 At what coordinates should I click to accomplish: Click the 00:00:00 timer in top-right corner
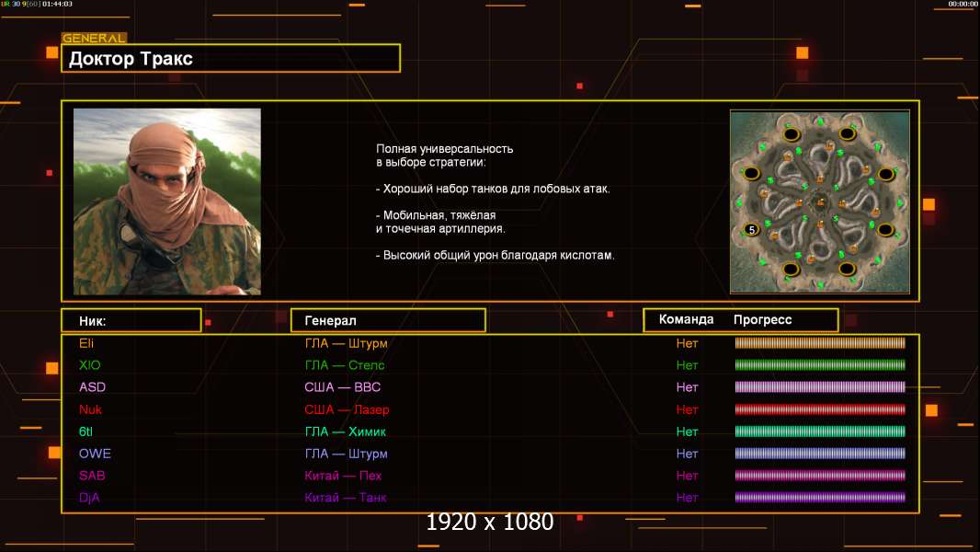(963, 5)
